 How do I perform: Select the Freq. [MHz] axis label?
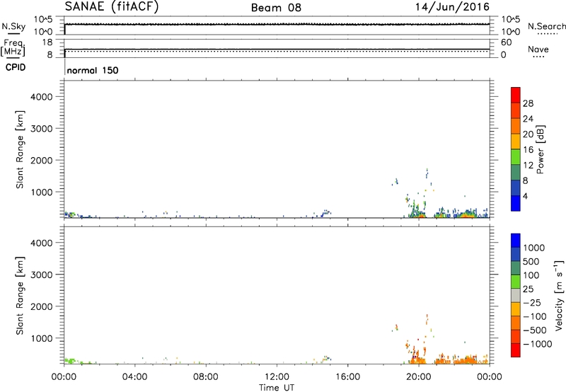pos(13,48)
